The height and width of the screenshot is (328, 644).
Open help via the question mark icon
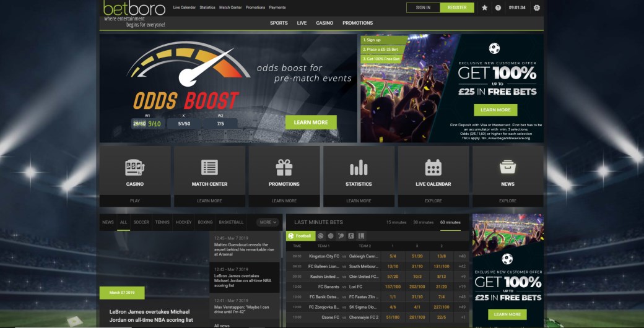click(x=498, y=7)
